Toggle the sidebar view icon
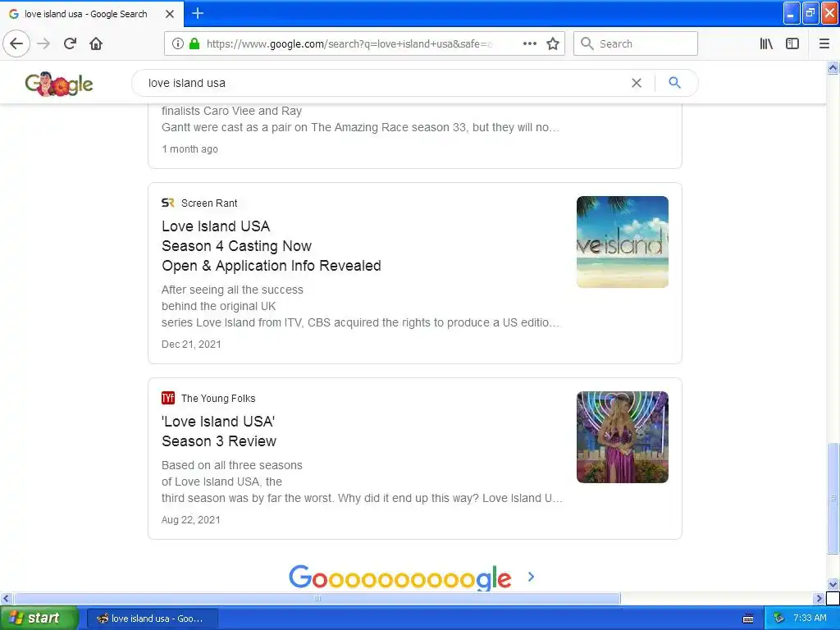Image resolution: width=840 pixels, height=630 pixels. [x=792, y=43]
